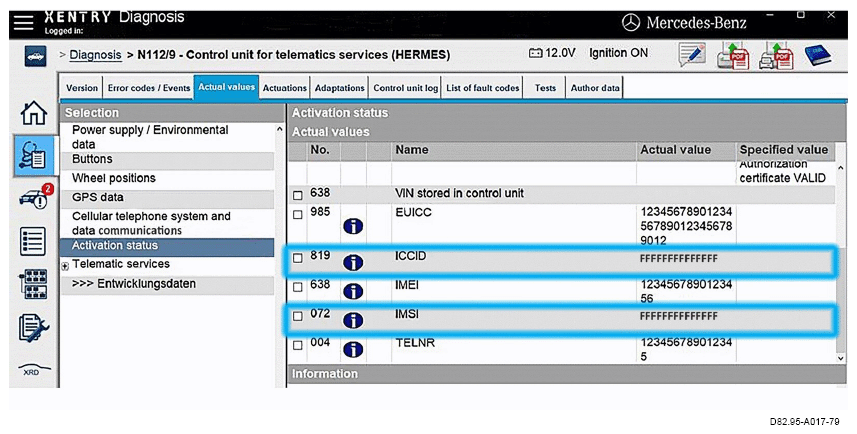Viewport: 857px width, 434px height.
Task: Tick checkbox for ICCID row 819
Action: [298, 258]
